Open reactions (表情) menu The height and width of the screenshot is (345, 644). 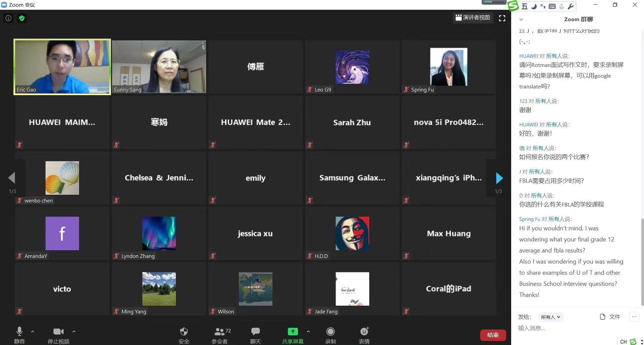point(364,335)
